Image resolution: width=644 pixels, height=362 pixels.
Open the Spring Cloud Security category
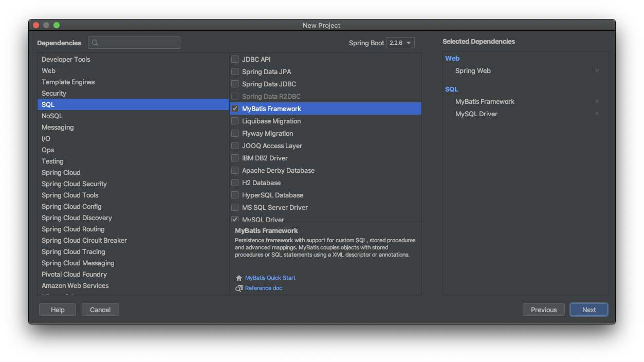[133, 184]
